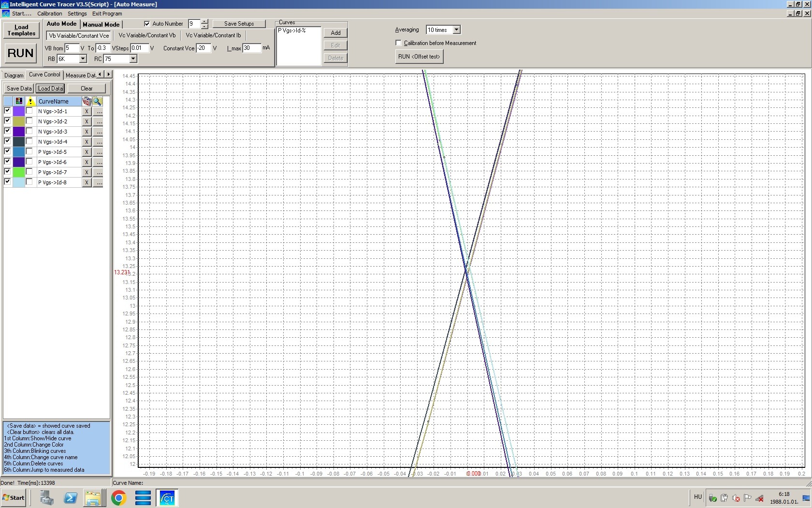The height and width of the screenshot is (508, 812).
Task: Enable Calibration before Measurement checkbox
Action: 398,43
